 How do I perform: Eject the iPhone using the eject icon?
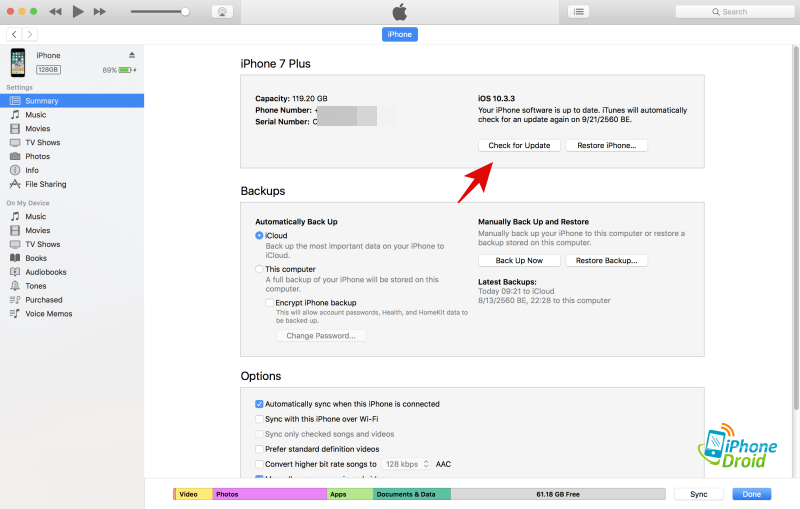(132, 55)
